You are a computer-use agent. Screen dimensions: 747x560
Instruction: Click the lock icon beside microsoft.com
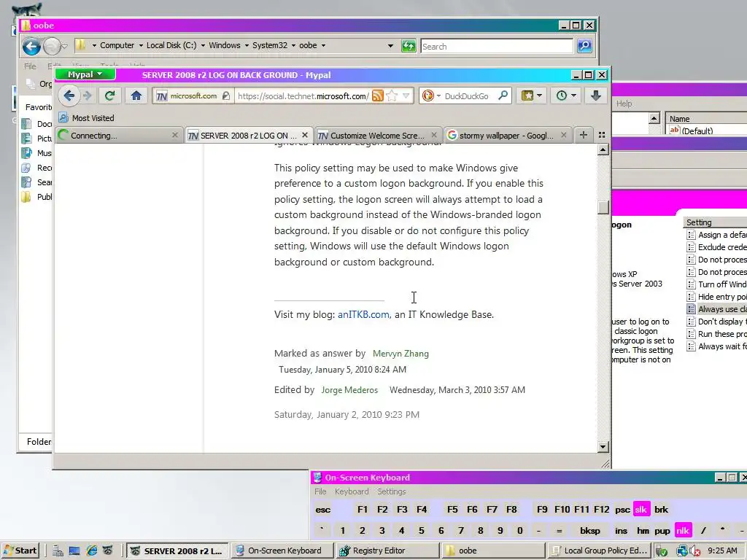[x=226, y=96]
